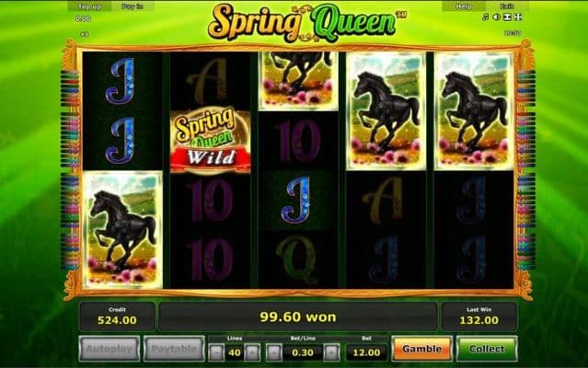Increase the Lines count with plus
The image size is (588, 368).
(252, 352)
